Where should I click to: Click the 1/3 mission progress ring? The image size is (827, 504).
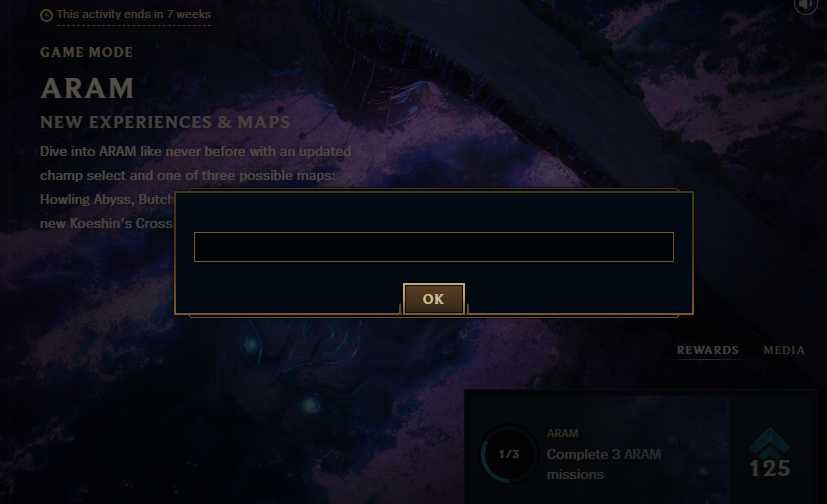click(x=508, y=454)
